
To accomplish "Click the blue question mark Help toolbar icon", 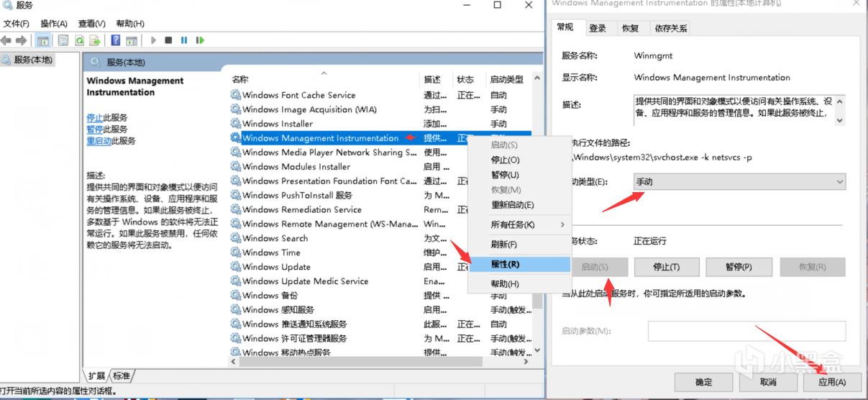I will coord(116,40).
